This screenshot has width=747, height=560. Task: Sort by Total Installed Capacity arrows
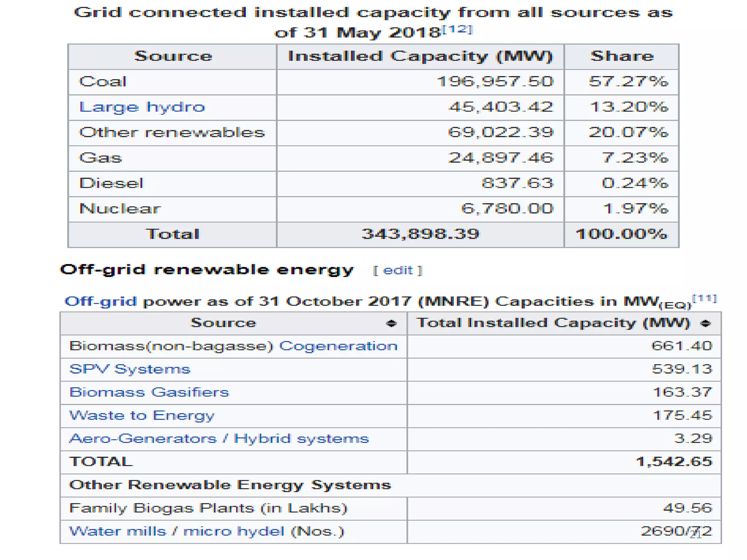[705, 323]
